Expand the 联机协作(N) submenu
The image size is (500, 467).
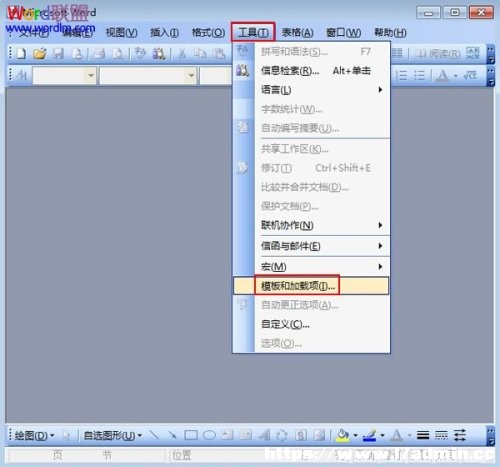tap(311, 225)
